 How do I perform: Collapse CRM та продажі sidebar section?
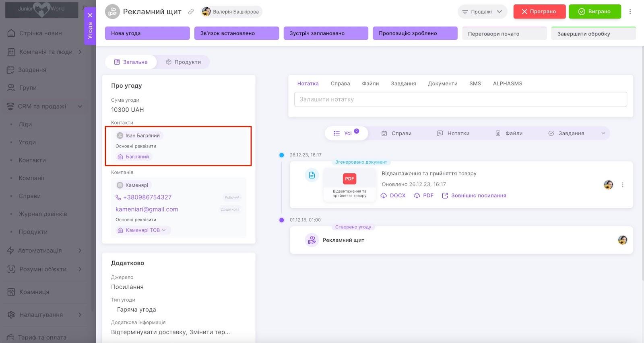click(80, 107)
